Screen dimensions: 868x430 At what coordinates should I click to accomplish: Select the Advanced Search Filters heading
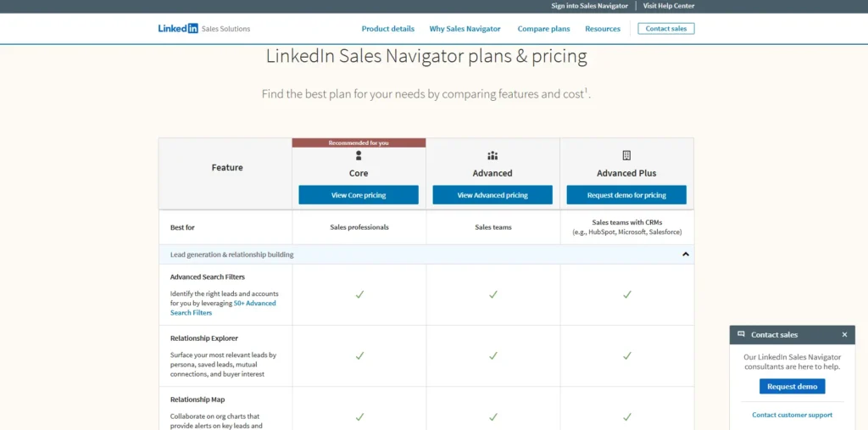208,277
